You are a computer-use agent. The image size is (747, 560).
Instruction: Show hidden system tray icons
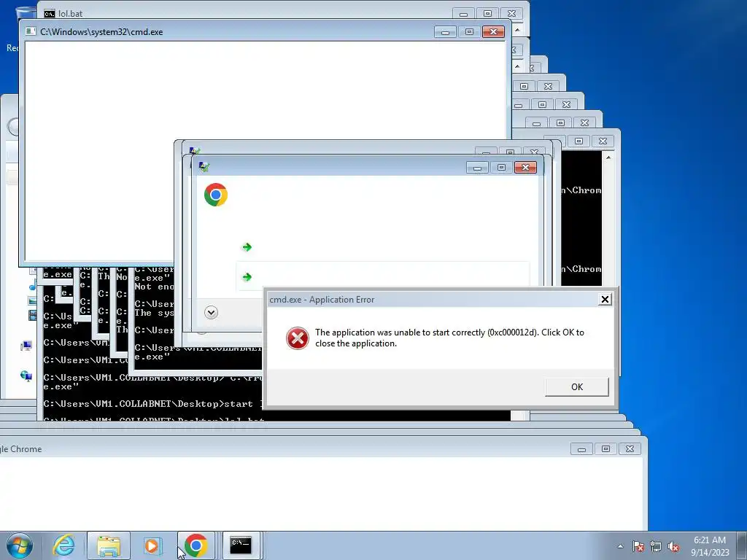620,546
